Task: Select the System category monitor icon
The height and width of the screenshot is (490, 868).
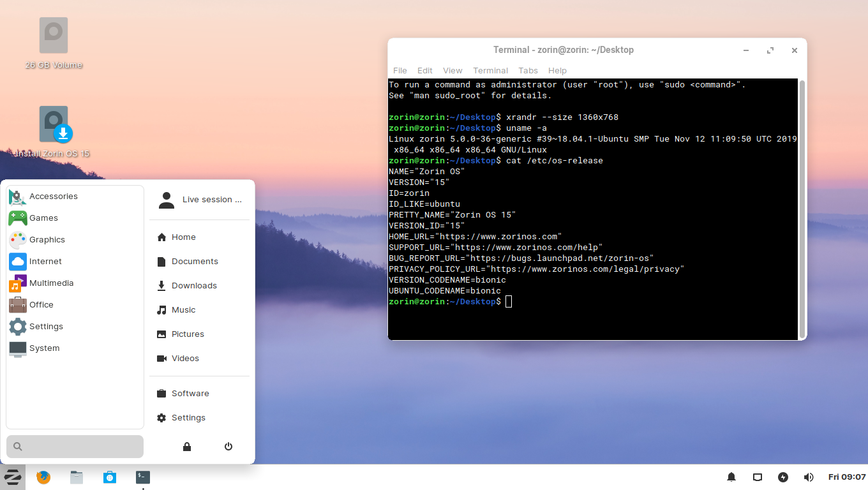Action: point(75,348)
